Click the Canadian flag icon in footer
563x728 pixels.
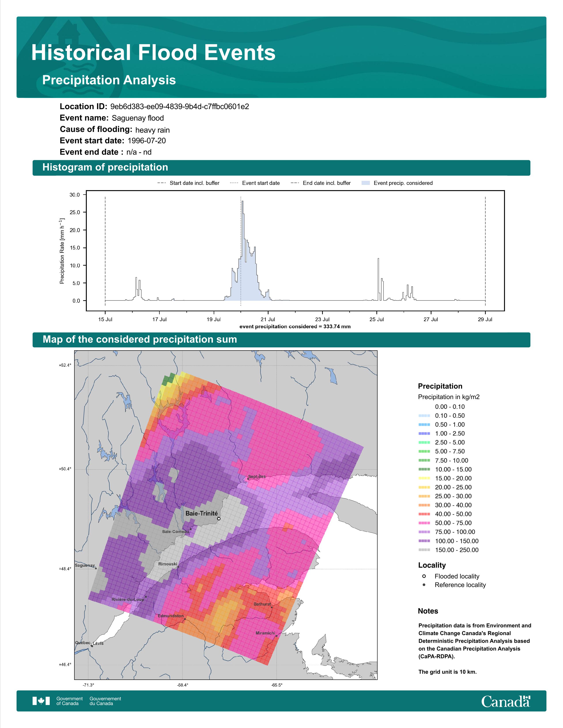point(41,701)
